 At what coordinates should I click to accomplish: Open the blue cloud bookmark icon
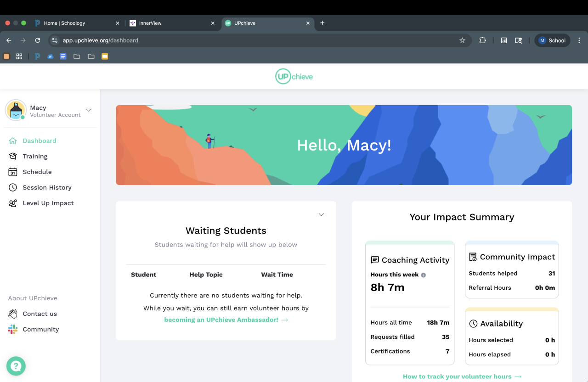[x=51, y=56]
